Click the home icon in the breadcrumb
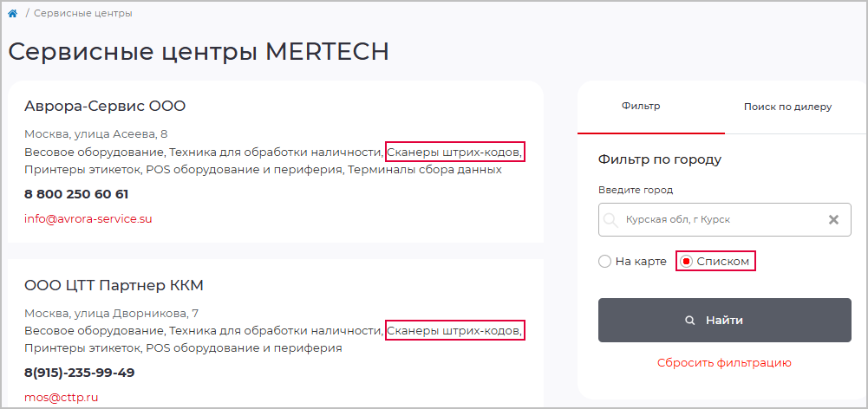The width and height of the screenshot is (868, 409). point(13,14)
